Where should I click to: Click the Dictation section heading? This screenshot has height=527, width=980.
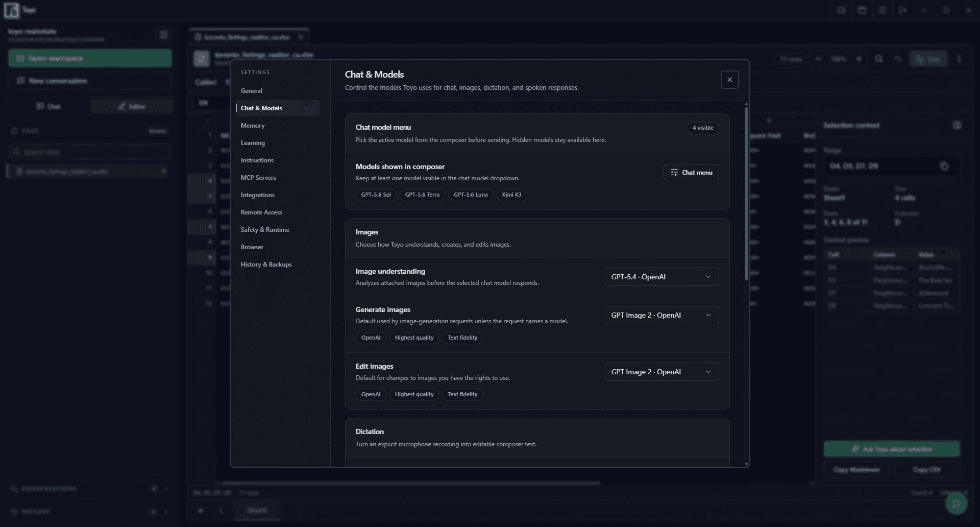coord(370,432)
